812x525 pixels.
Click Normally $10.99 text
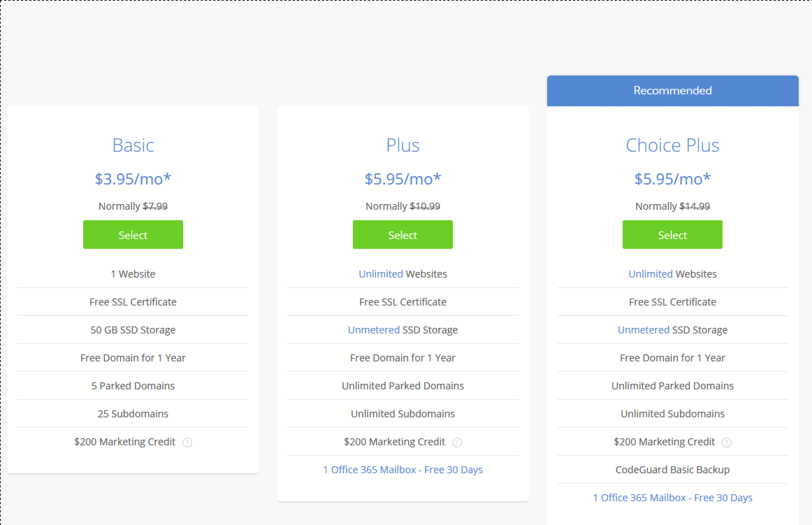[x=403, y=206]
